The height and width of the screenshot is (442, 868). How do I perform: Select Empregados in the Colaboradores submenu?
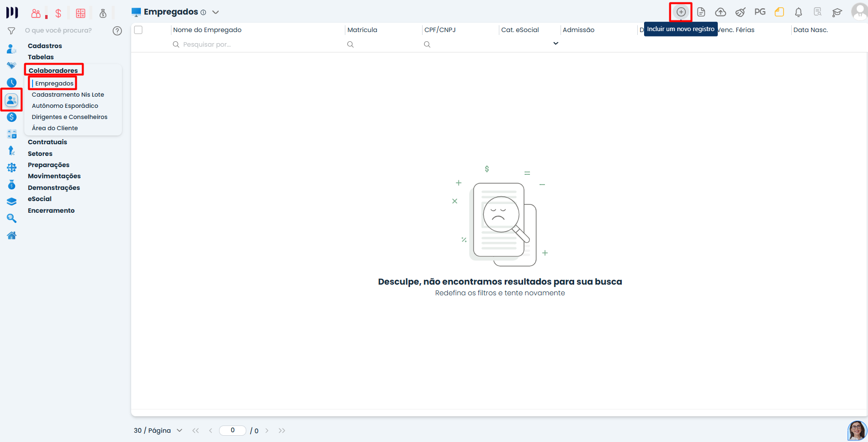54,84
